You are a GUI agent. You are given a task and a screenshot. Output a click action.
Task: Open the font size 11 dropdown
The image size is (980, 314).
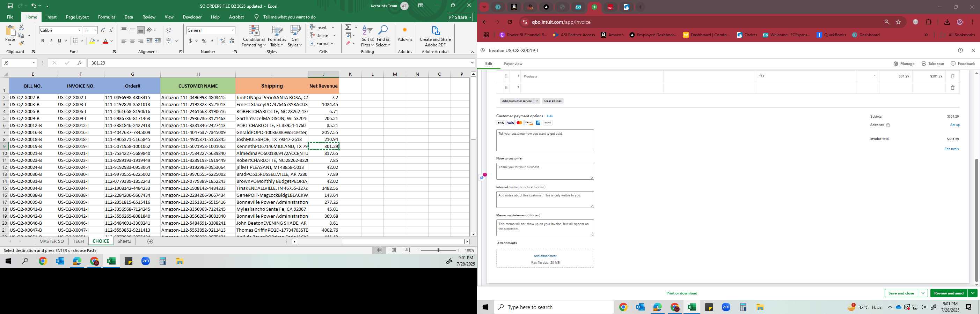click(x=95, y=30)
